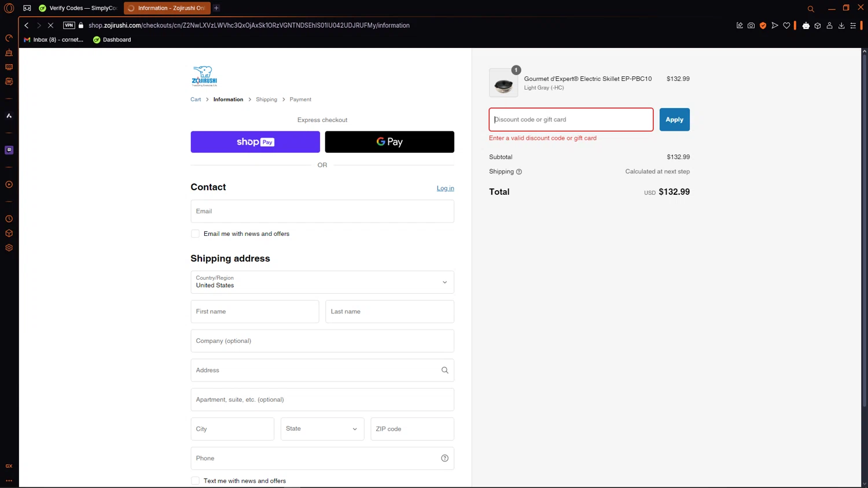Viewport: 868px width, 488px height.
Task: Focus the Address field
Action: click(322, 370)
